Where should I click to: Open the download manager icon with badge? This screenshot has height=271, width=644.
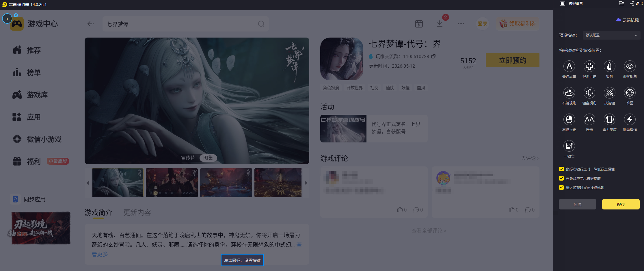[x=440, y=24]
